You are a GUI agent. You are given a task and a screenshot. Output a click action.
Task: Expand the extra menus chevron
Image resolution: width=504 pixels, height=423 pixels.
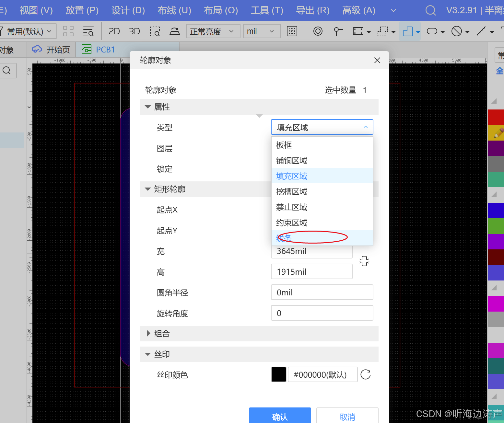point(393,11)
